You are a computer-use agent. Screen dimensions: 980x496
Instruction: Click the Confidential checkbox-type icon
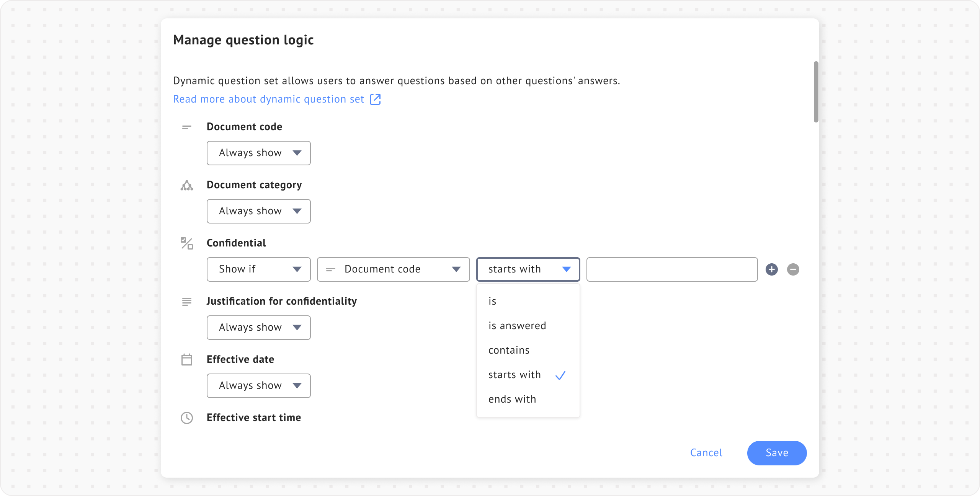[x=186, y=243]
